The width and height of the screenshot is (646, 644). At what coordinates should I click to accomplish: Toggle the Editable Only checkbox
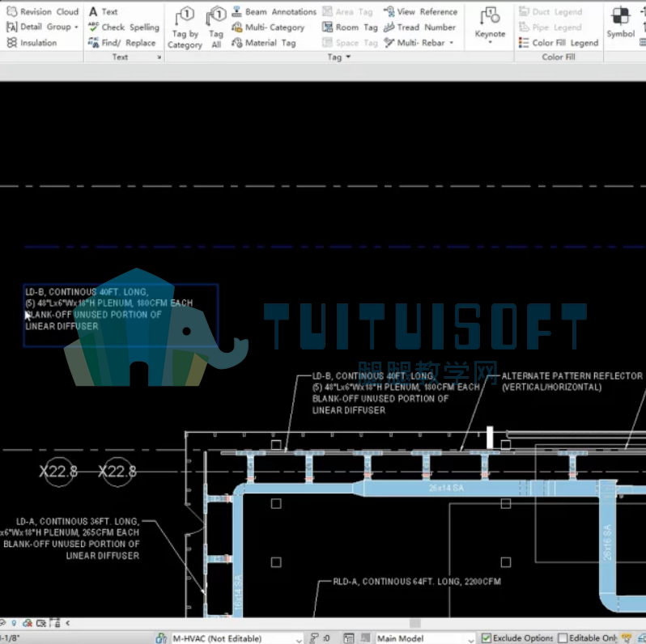(x=563, y=638)
